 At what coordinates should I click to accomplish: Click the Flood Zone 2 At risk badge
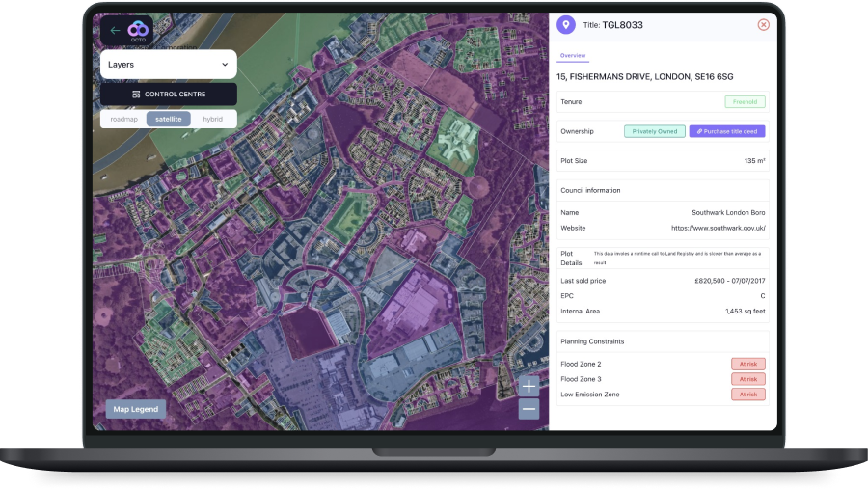(x=747, y=364)
